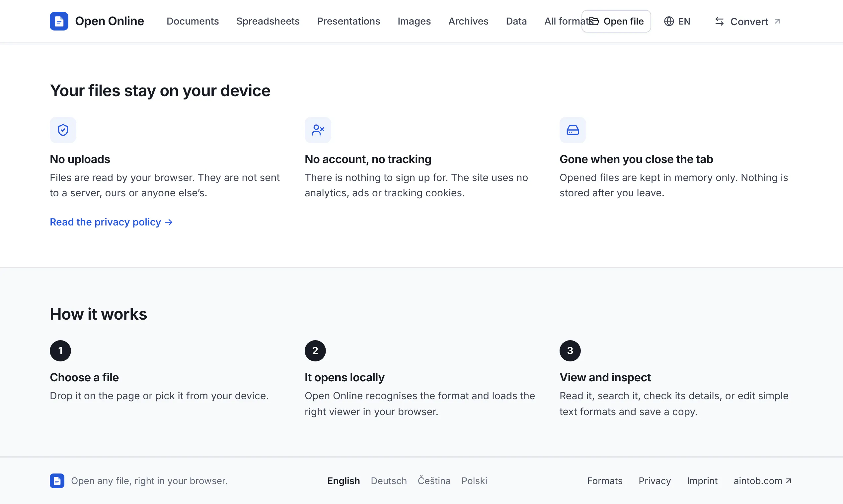This screenshot has height=504, width=843.
Task: Click the 'View and inspect' step title
Action: tap(605, 377)
